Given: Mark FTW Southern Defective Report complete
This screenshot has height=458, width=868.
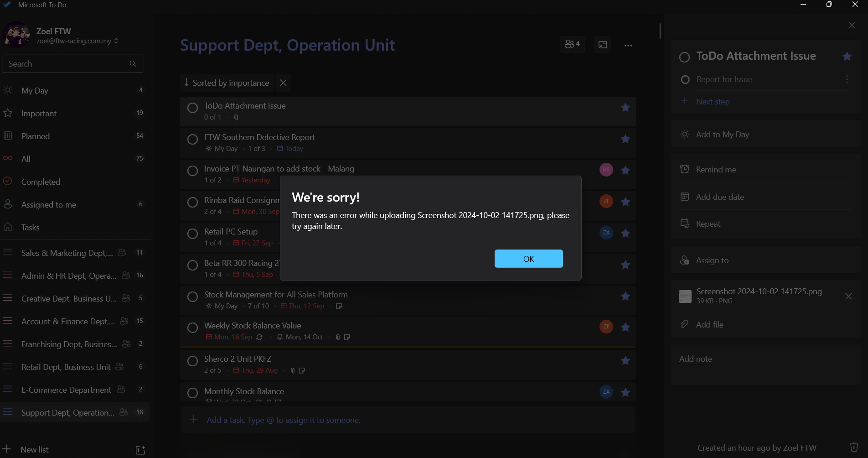Looking at the screenshot, I should point(193,140).
